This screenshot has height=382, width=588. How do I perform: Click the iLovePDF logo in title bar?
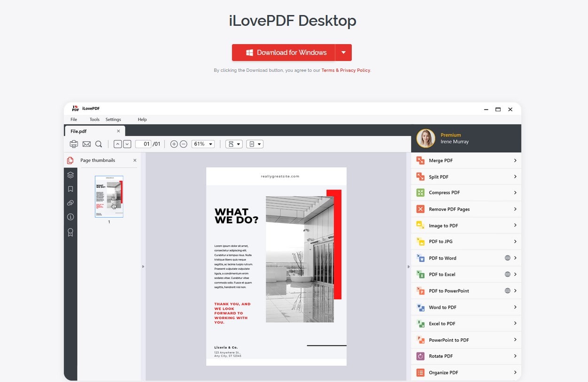[75, 108]
